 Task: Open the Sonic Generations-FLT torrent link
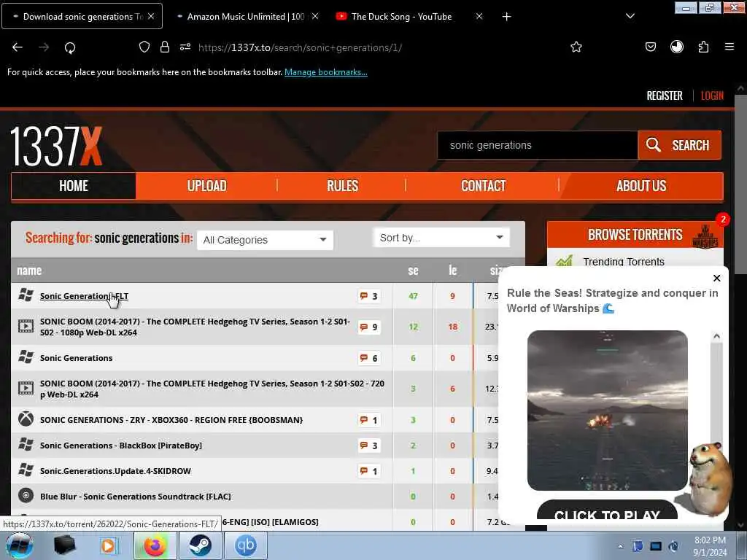tap(85, 296)
